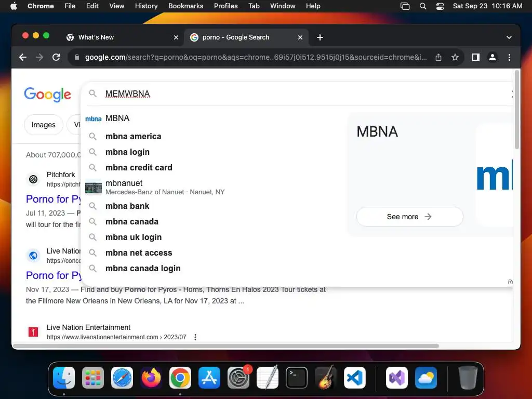
Task: Click the Google logo
Action: pyautogui.click(x=47, y=95)
